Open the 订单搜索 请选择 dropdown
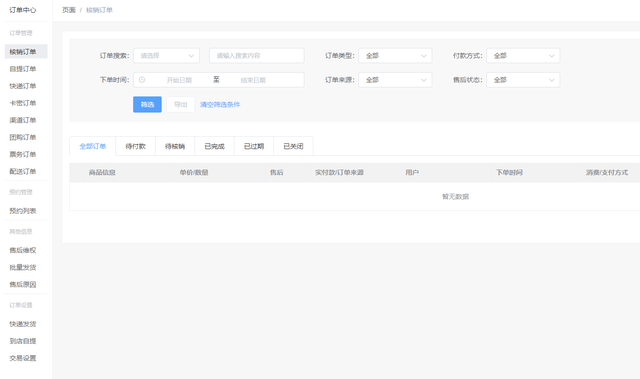 [x=167, y=55]
